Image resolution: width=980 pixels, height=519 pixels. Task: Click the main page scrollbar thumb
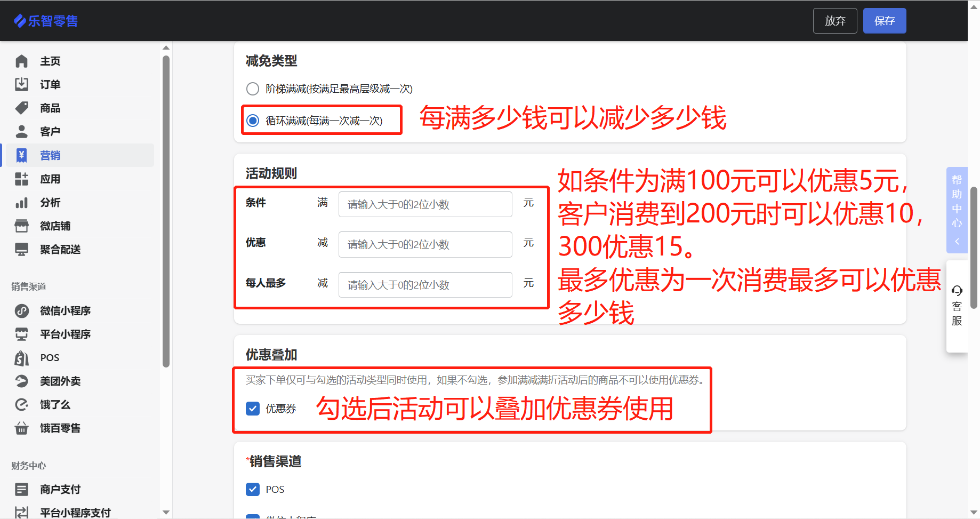(974, 247)
